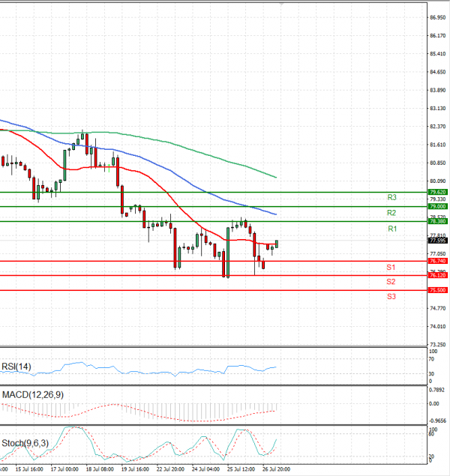Click the end of the green moving average

pos(276,178)
